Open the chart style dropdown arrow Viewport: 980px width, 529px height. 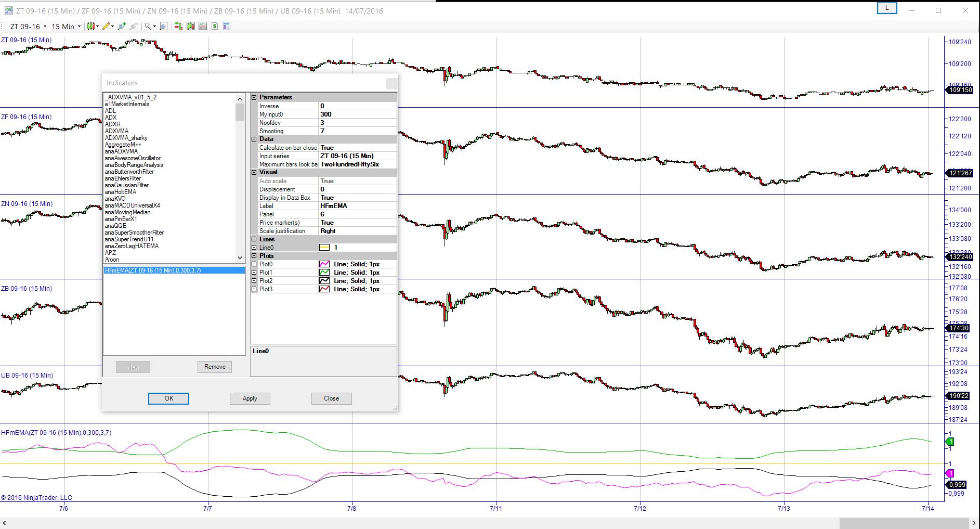pyautogui.click(x=97, y=27)
